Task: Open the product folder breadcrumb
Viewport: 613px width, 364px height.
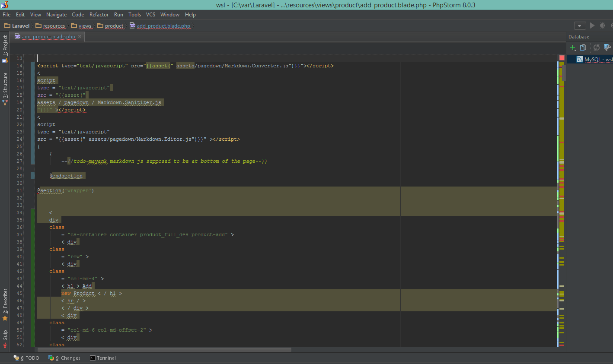Action: click(x=114, y=25)
